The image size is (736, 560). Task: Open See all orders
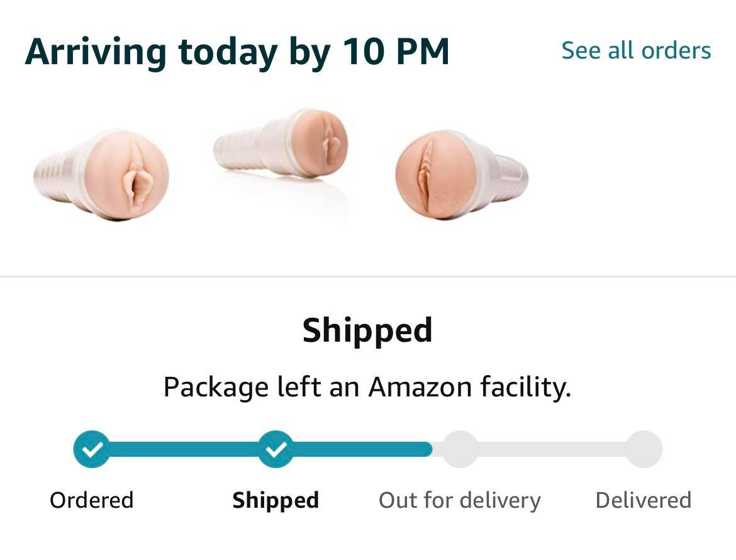tap(636, 50)
